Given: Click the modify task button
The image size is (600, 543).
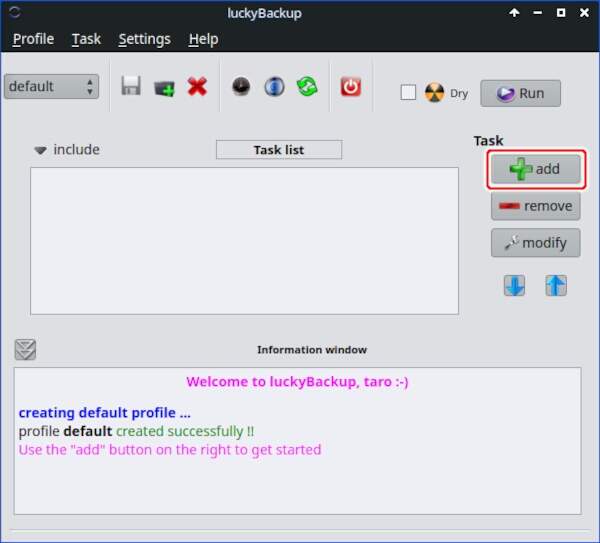Looking at the screenshot, I should coord(535,242).
